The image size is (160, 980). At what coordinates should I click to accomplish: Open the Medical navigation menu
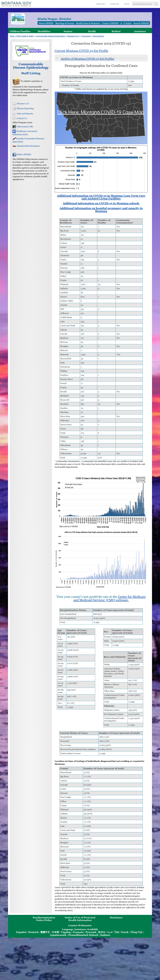click(116, 31)
